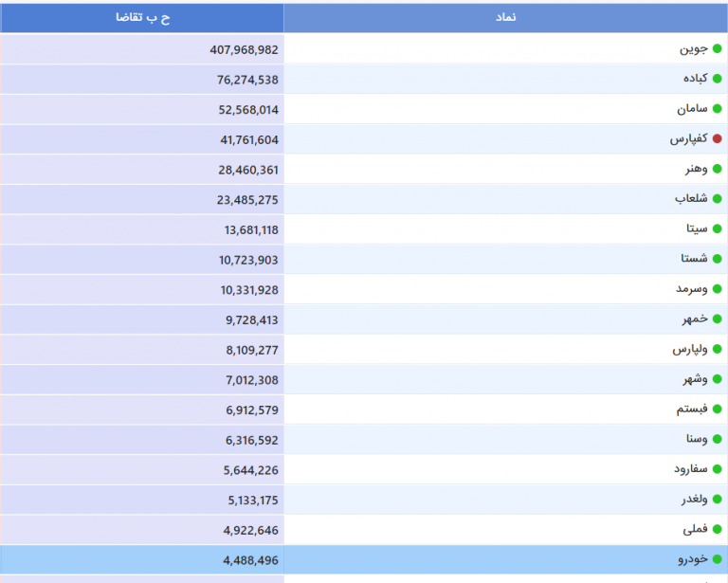Click the green indicator beside فملی
The width and height of the screenshot is (728, 583).
point(717,529)
